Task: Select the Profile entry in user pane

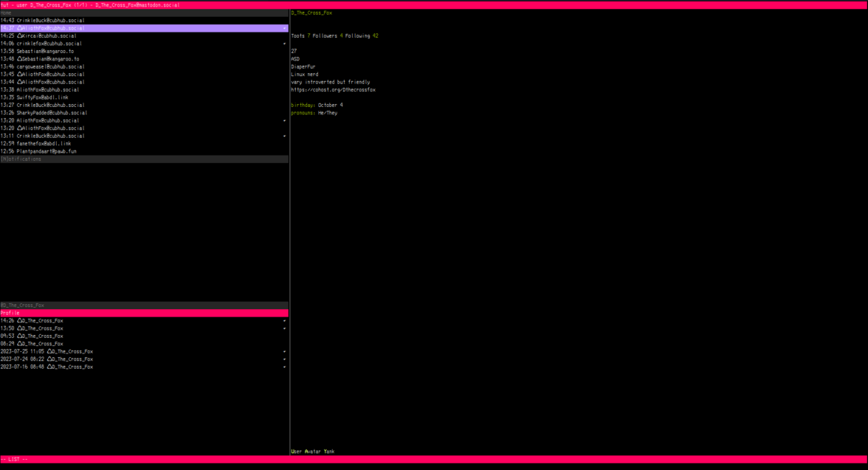Action: coord(144,313)
